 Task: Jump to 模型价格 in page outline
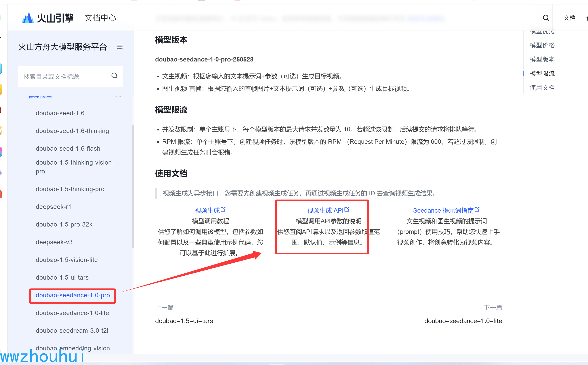tap(542, 45)
